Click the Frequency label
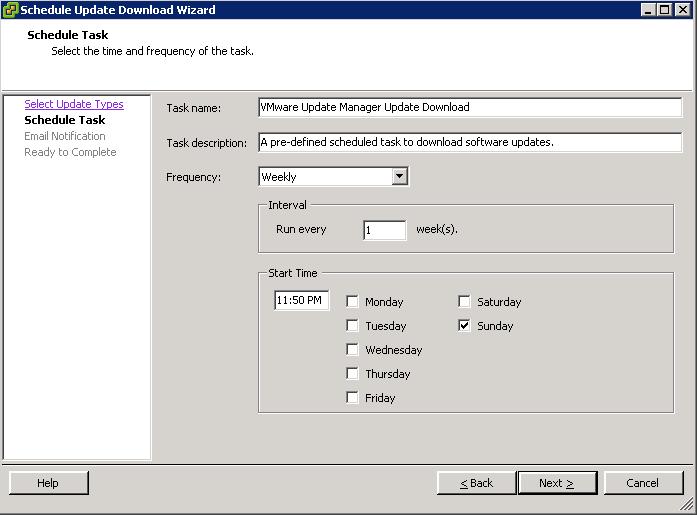This screenshot has height=515, width=697. coord(193,177)
